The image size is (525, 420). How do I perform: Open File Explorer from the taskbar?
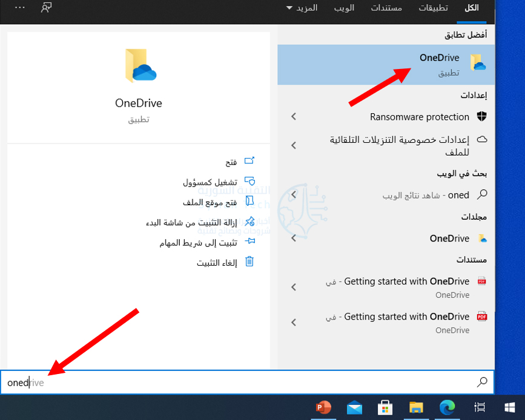pyautogui.click(x=416, y=407)
